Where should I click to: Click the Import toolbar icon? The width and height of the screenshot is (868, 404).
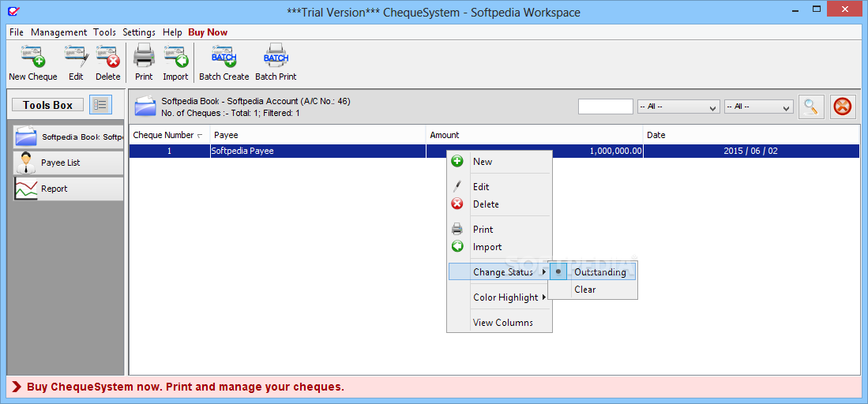[175, 57]
